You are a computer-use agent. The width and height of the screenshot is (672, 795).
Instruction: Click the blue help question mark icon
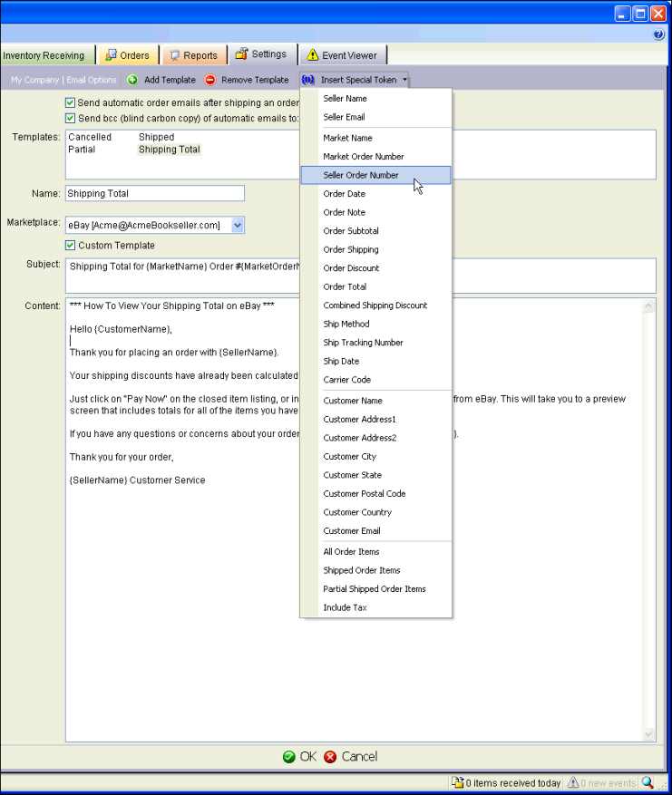(x=658, y=34)
